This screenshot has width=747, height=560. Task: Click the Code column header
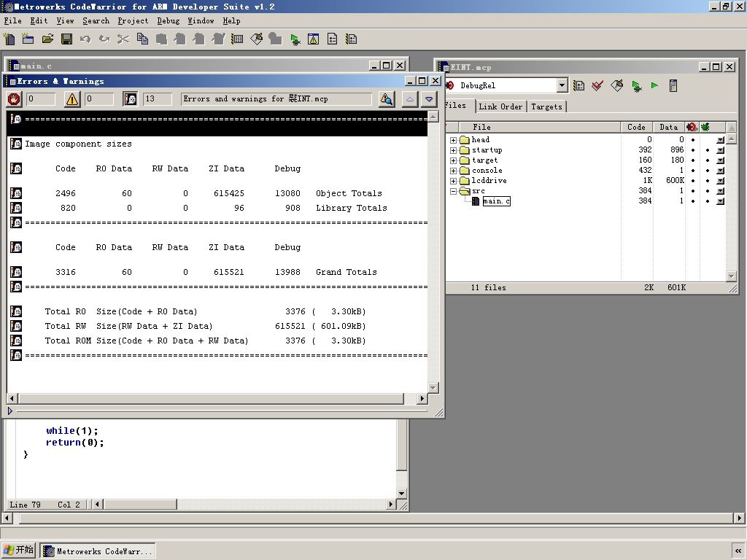[636, 127]
